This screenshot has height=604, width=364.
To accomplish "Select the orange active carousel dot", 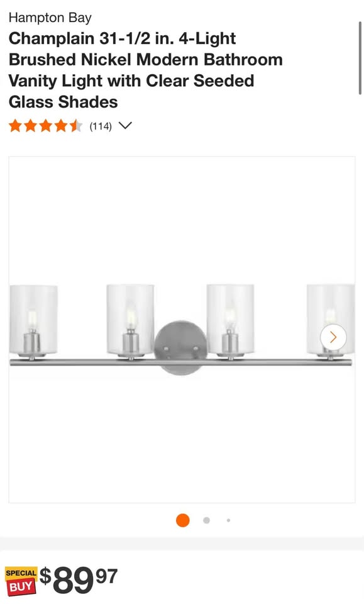I will [183, 520].
